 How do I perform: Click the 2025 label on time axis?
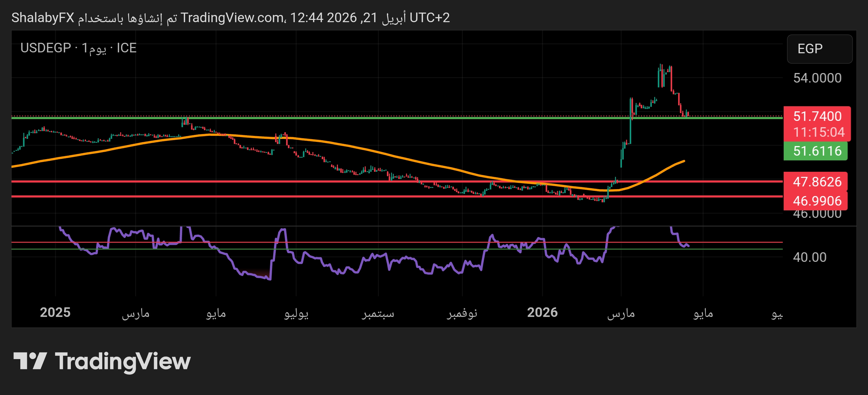click(x=55, y=312)
